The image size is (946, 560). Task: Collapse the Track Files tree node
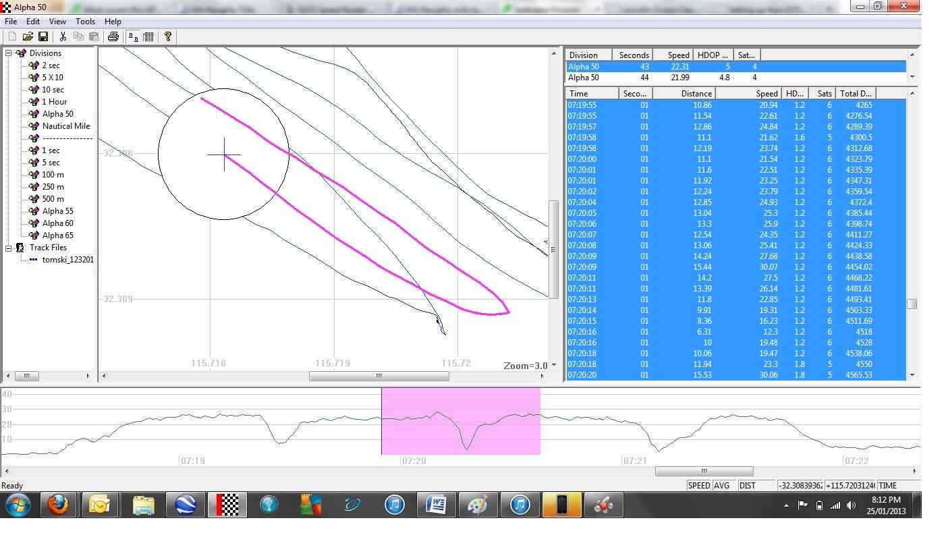coord(9,248)
